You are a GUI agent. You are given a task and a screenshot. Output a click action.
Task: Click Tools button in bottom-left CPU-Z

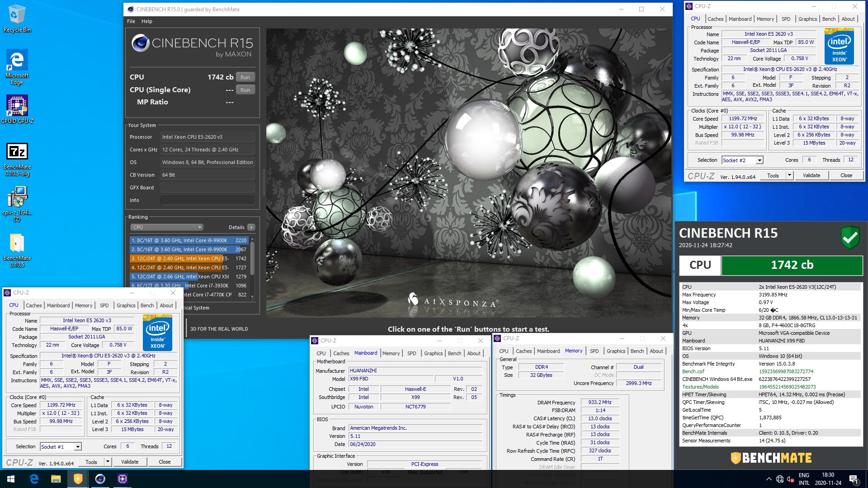[x=91, y=462]
